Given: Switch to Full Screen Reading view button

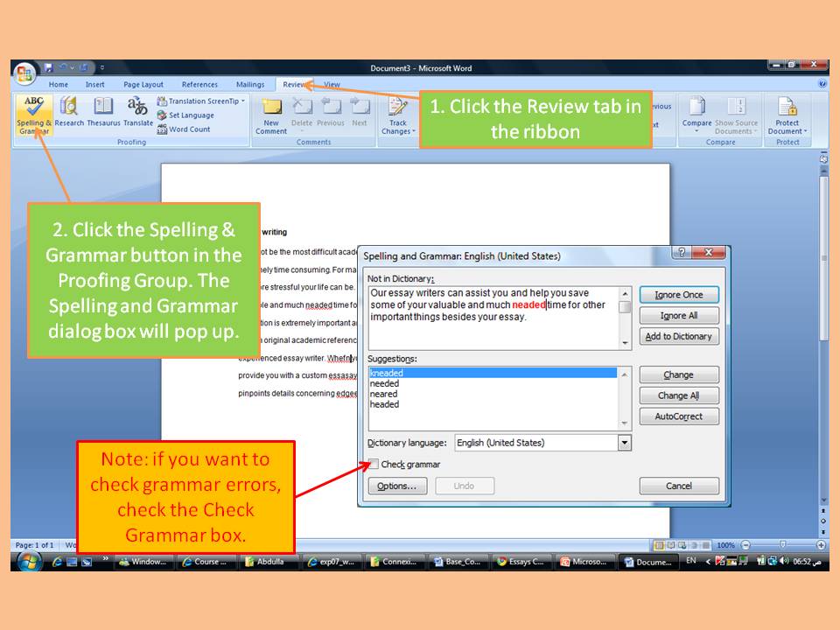Looking at the screenshot, I should (x=671, y=545).
